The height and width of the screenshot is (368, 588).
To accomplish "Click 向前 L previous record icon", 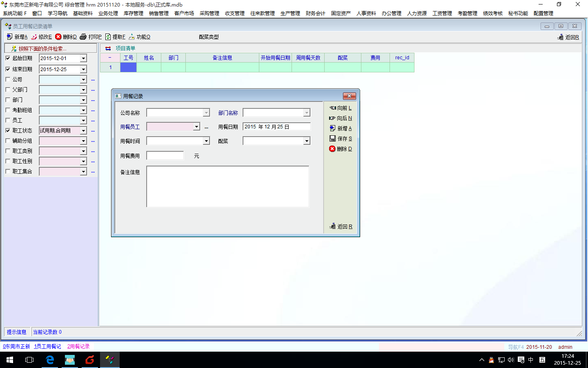I will point(332,108).
